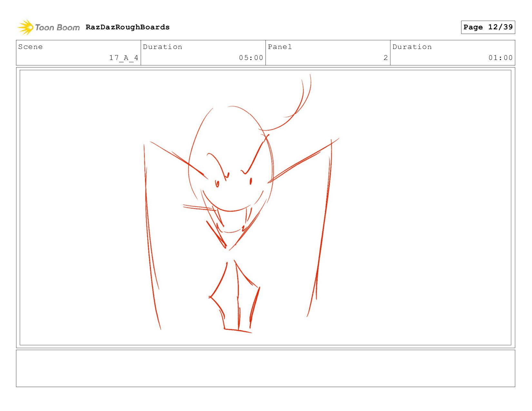
Task: Click panel Duration value 01:00
Action: click(500, 58)
